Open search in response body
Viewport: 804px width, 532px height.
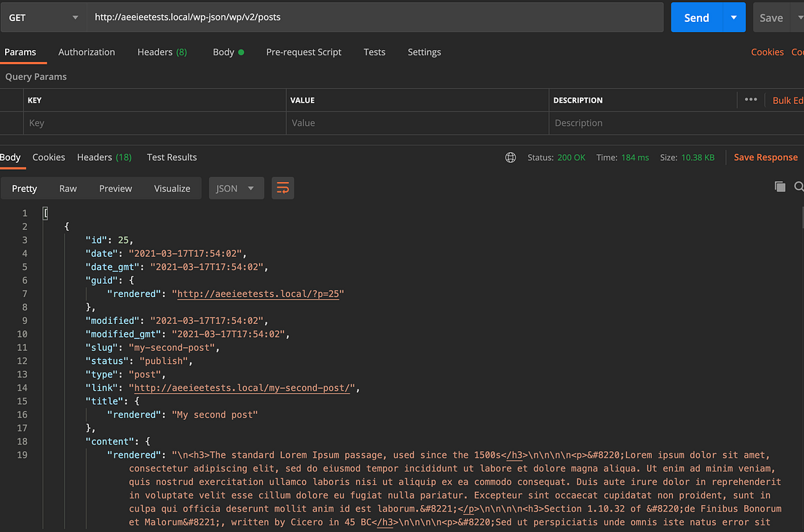coord(799,186)
